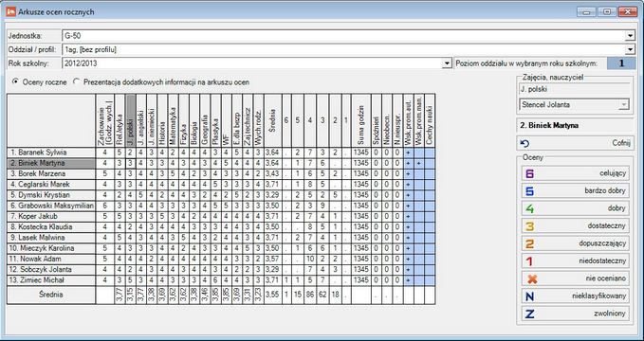This screenshot has height=341, width=644.
Task: Select Prezentacja dodatkowych informacji radio button
Action: (x=76, y=82)
